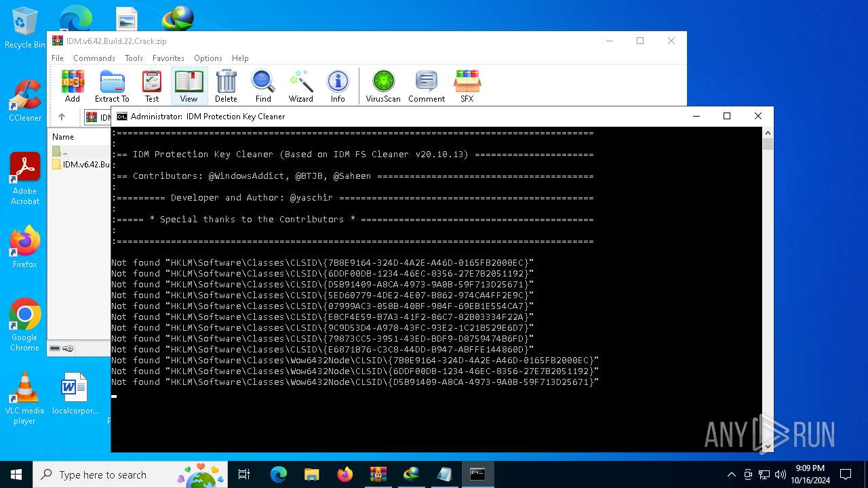Show hidden system tray icons

(731, 474)
